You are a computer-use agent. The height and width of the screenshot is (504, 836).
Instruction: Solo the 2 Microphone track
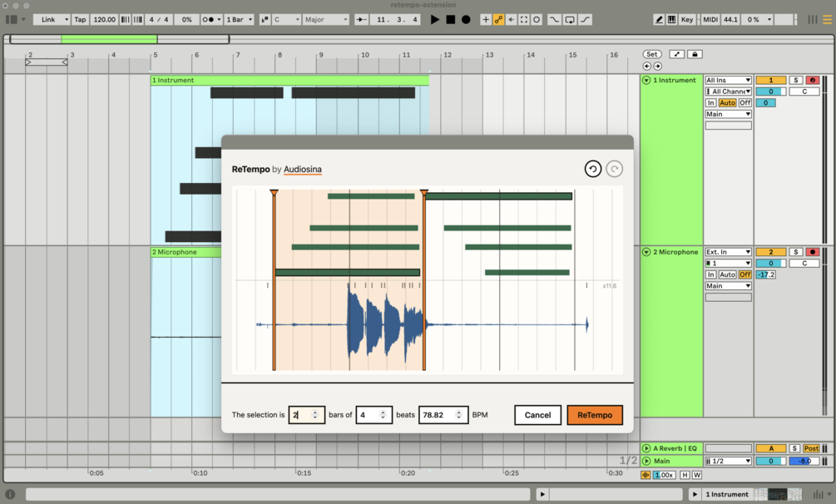796,252
